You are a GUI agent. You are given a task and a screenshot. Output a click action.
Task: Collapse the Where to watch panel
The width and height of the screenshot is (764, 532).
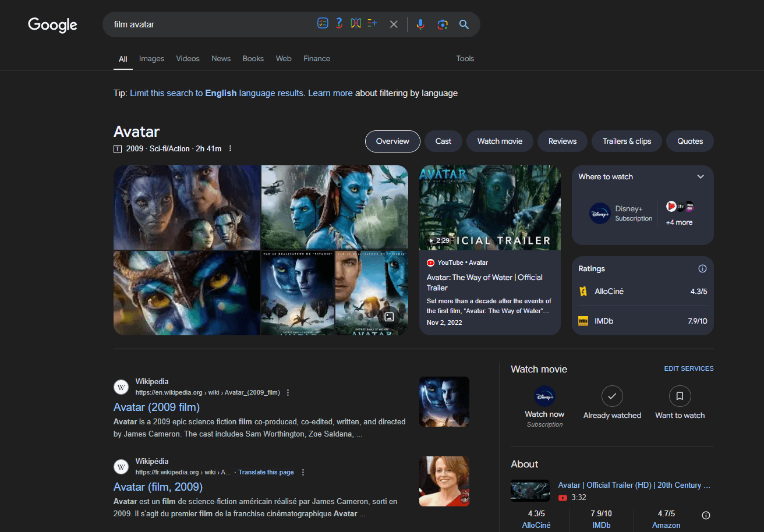click(701, 177)
